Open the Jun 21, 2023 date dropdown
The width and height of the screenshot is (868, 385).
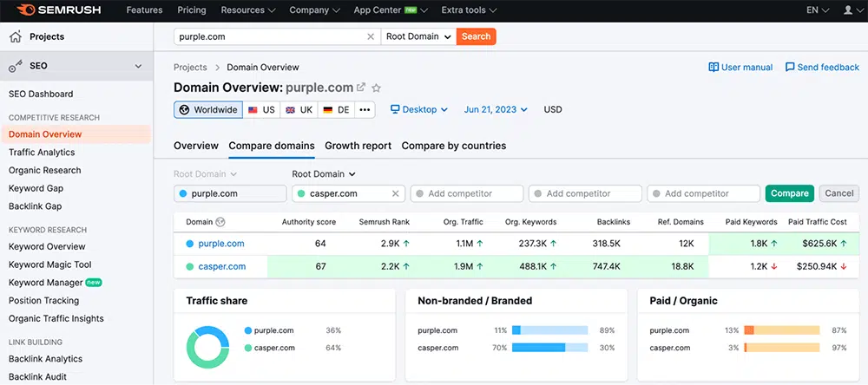[496, 109]
